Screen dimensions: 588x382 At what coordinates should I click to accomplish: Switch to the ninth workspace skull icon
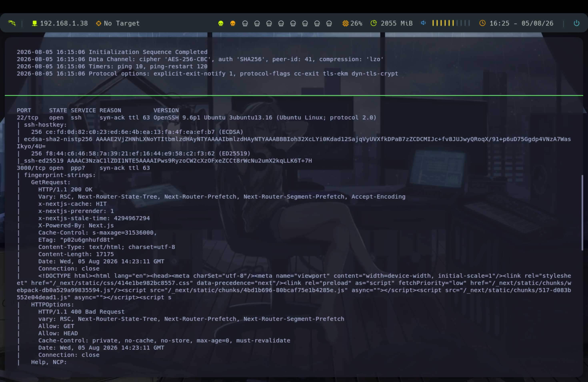(x=317, y=23)
